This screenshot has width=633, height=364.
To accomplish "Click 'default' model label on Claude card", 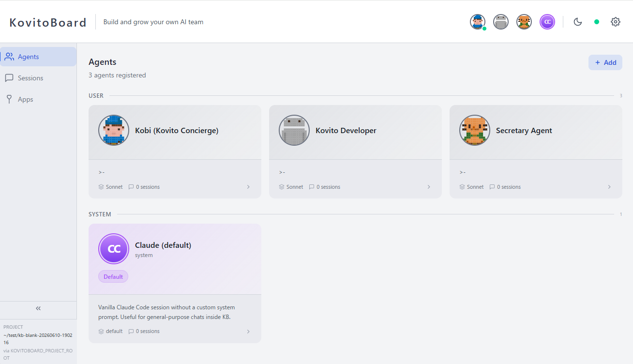I will [114, 332].
